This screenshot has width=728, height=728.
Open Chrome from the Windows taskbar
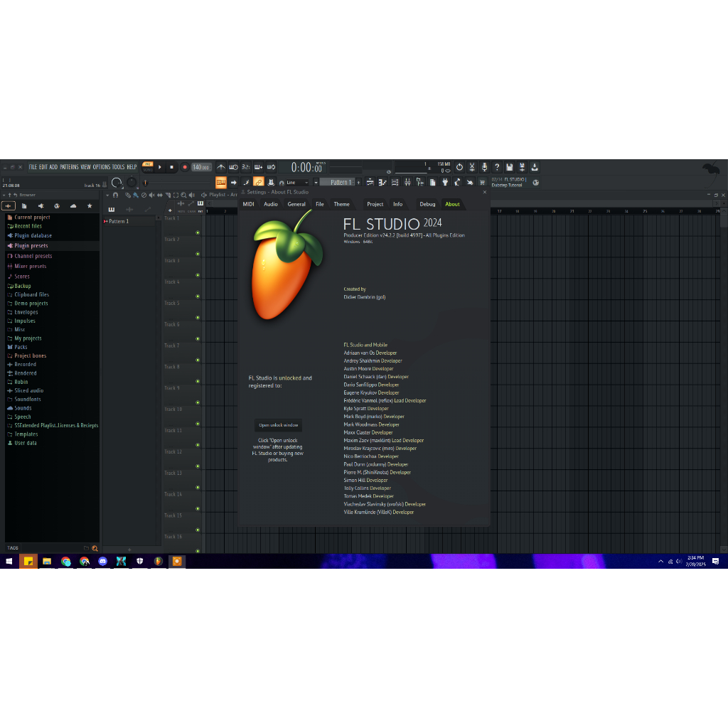(x=66, y=562)
